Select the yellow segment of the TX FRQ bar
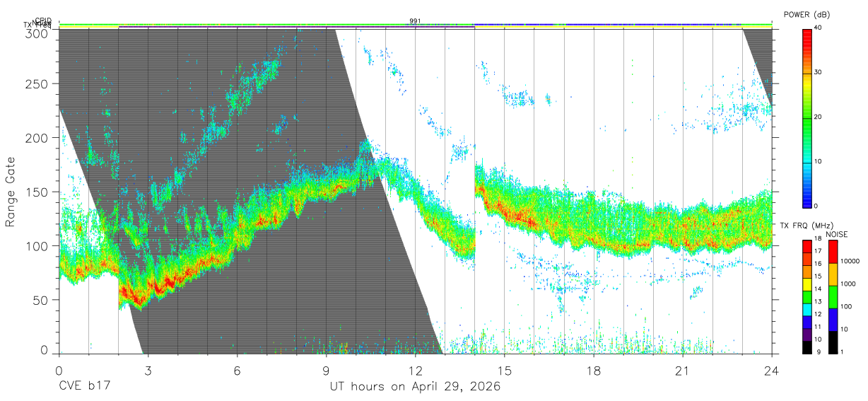868x401 pixels. point(807,284)
